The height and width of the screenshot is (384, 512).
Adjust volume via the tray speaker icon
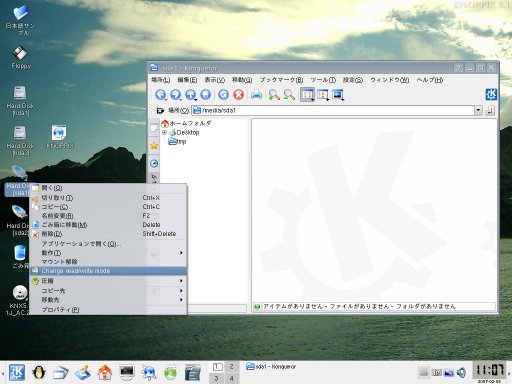tap(461, 372)
